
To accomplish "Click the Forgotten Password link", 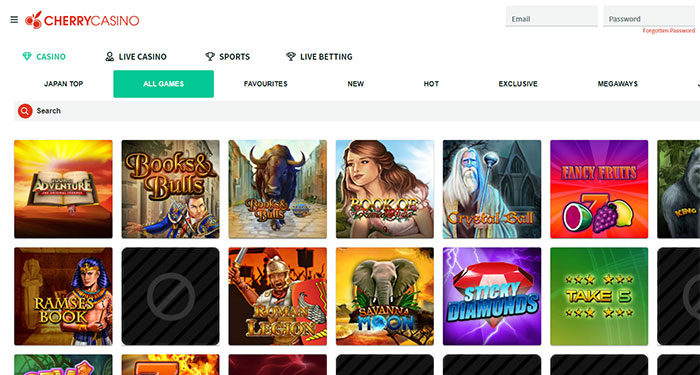I will [669, 31].
